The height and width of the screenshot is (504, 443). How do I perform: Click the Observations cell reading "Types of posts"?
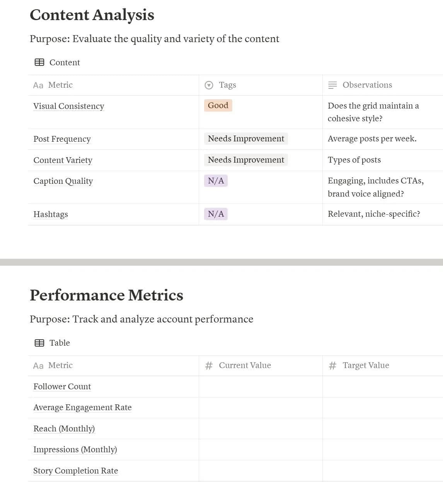[x=354, y=160]
